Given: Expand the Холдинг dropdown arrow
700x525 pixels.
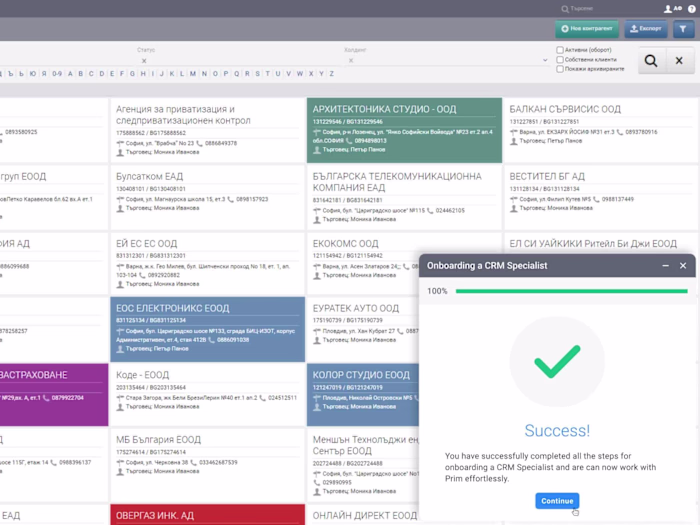Looking at the screenshot, I should click(x=545, y=60).
